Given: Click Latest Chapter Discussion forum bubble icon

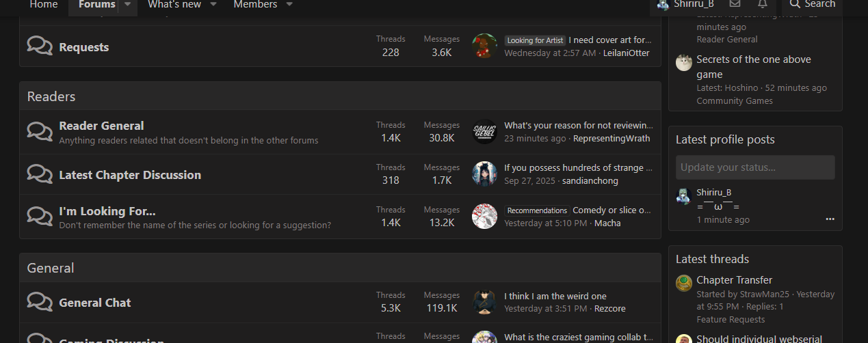Looking at the screenshot, I should pyautogui.click(x=40, y=174).
